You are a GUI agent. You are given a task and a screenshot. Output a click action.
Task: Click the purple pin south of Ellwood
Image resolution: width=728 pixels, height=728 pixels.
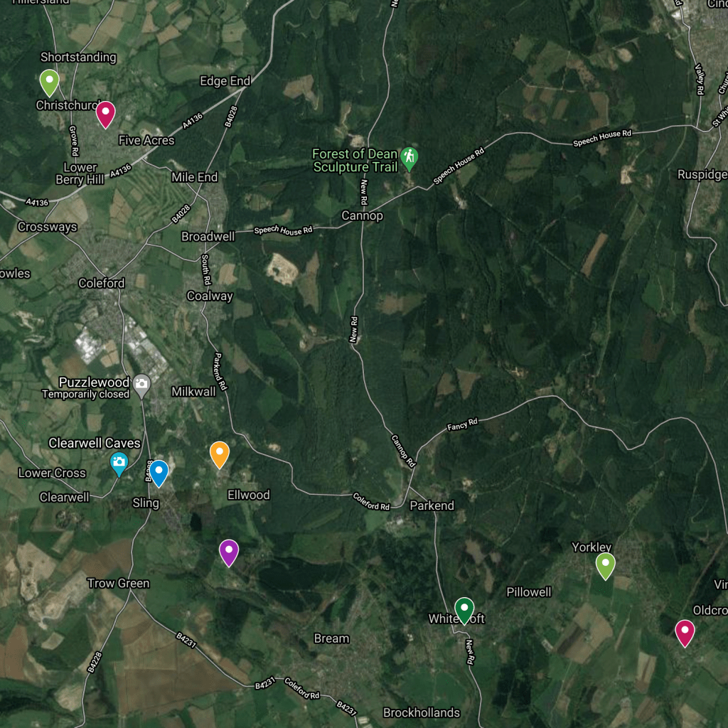229,552
